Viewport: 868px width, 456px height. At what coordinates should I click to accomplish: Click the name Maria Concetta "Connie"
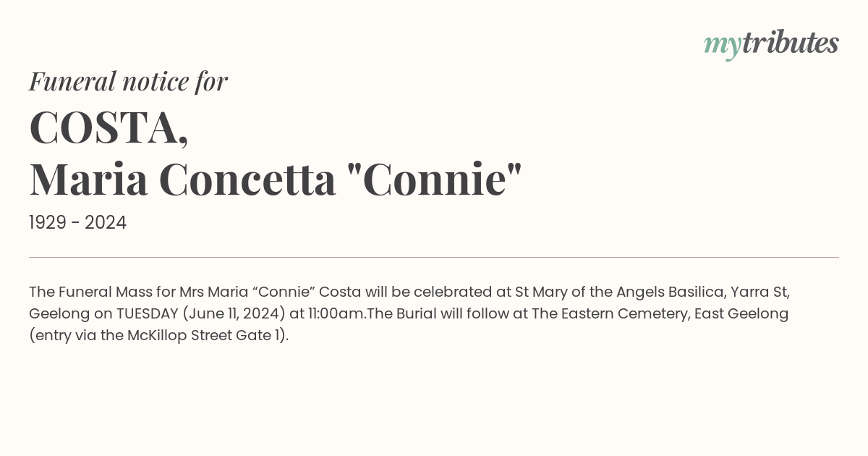click(276, 179)
